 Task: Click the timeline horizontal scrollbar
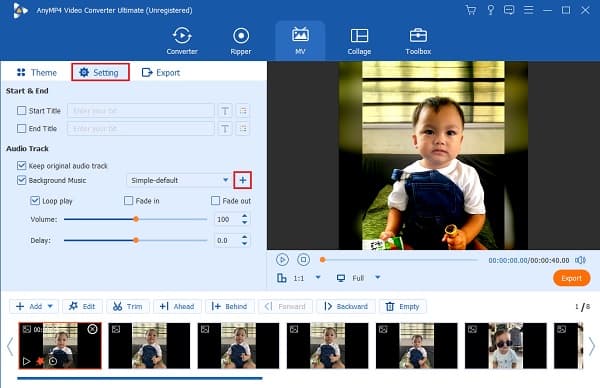(140, 378)
